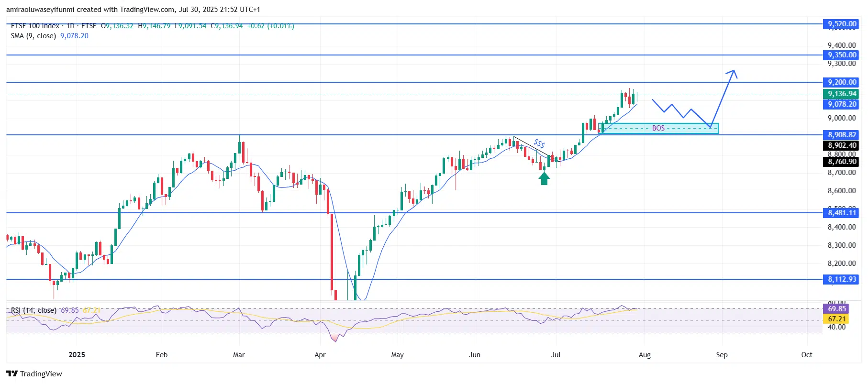Click the yellow 67.21 RSI axis label

click(836, 319)
